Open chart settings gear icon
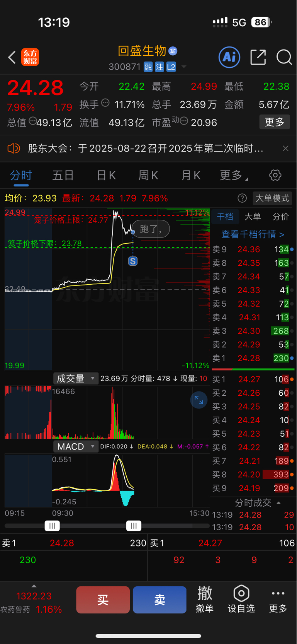This screenshot has height=644, width=297. (x=275, y=175)
